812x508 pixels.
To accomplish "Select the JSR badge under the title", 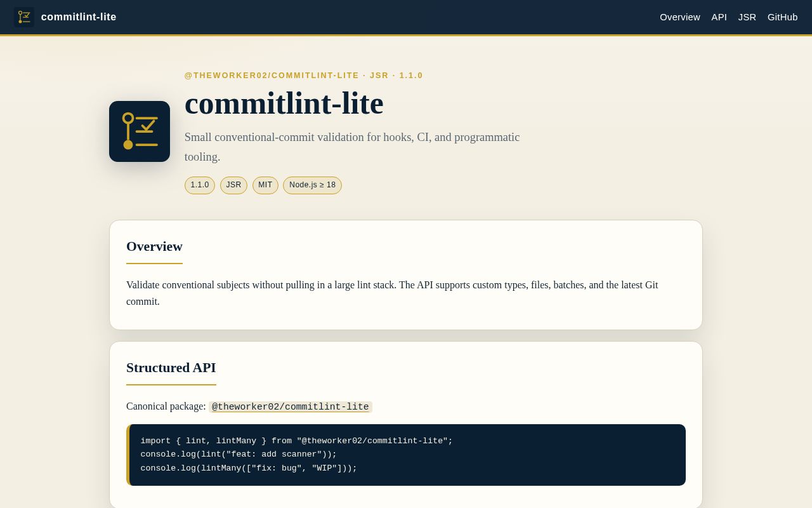I will tap(233, 185).
